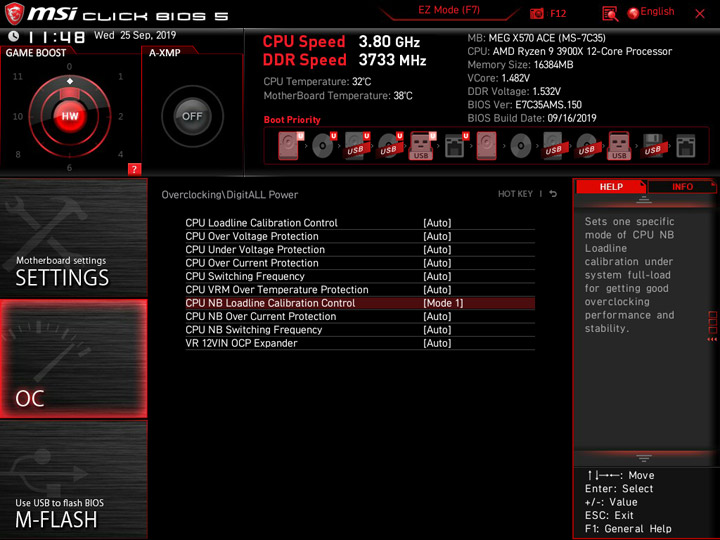Click the MotherBoard Temperature: 38°C reading
This screenshot has width=720, height=540.
(x=338, y=96)
